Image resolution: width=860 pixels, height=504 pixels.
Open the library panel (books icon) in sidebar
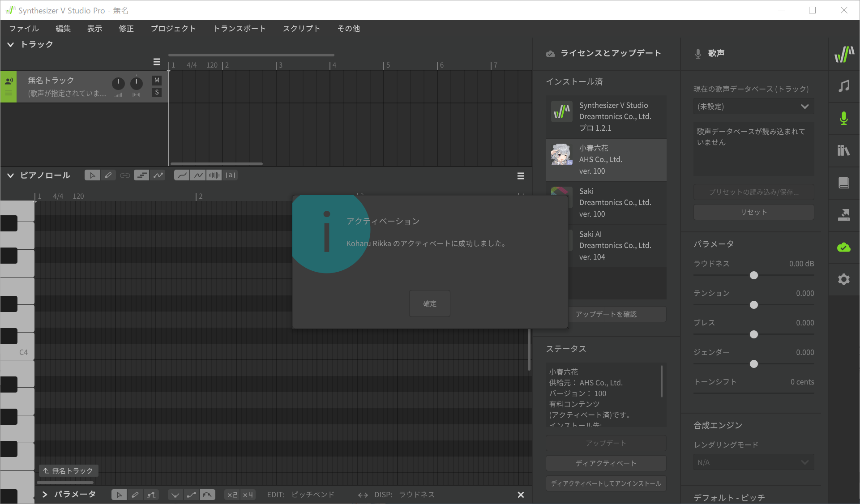(844, 150)
